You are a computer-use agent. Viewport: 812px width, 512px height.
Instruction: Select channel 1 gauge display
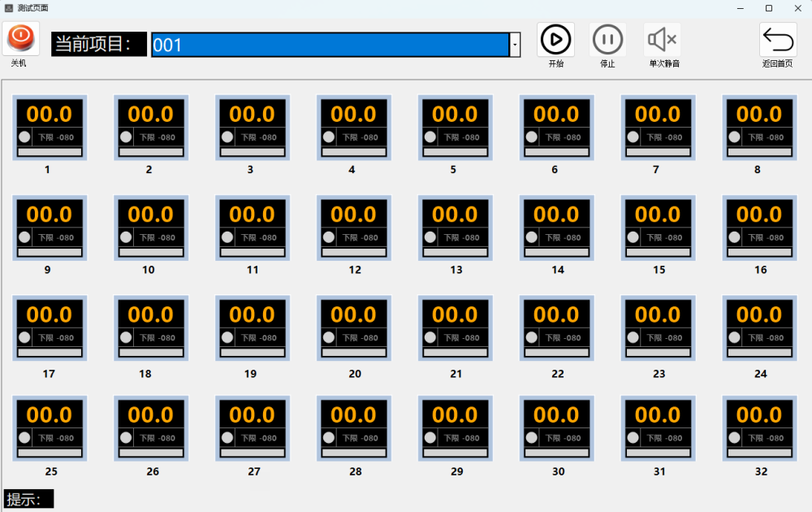(x=50, y=128)
